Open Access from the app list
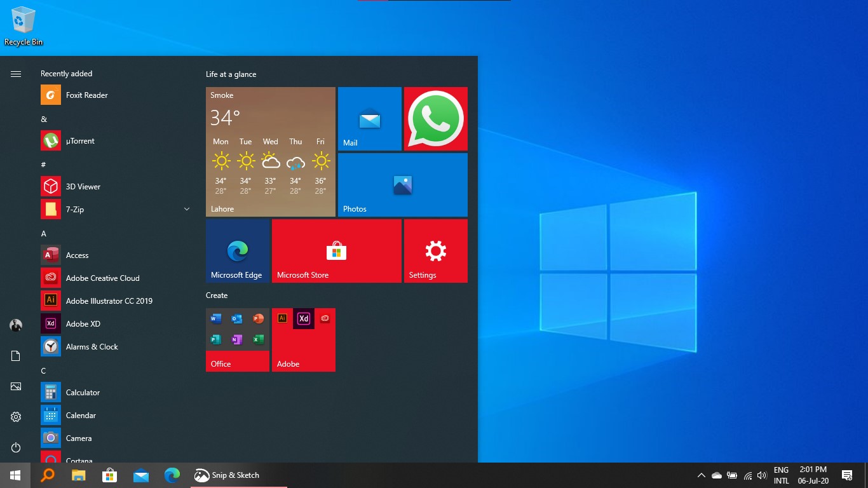The image size is (868, 488). tap(116, 255)
